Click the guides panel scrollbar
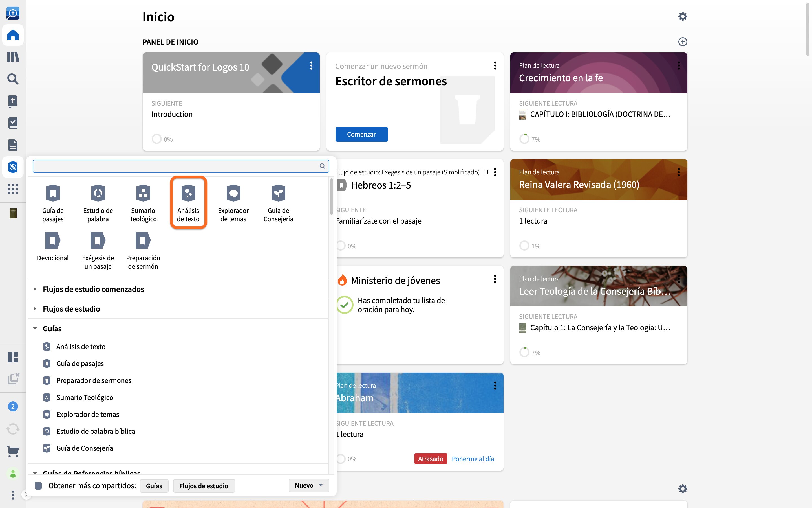 pyautogui.click(x=332, y=196)
